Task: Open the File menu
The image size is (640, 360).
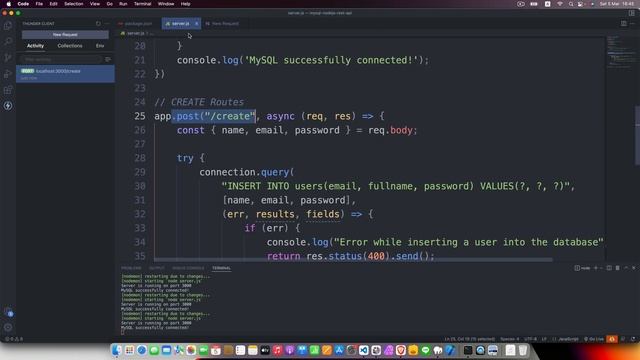Action: point(39,4)
